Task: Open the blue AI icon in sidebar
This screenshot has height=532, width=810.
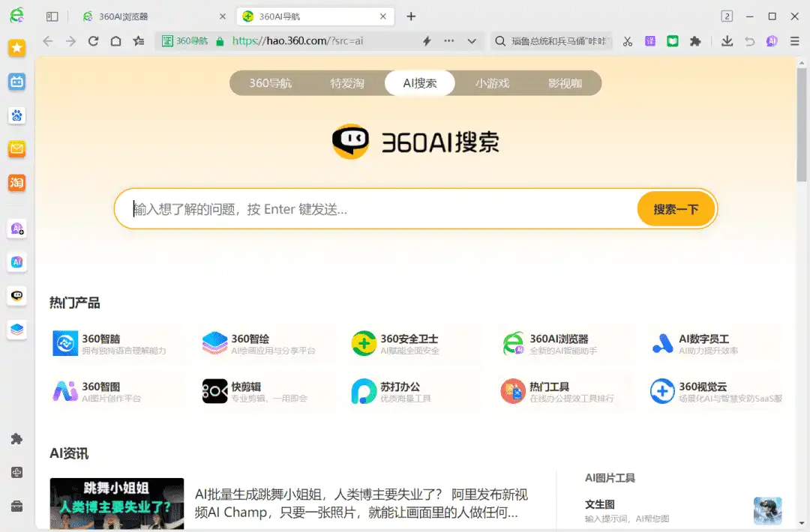Action: pos(17,262)
